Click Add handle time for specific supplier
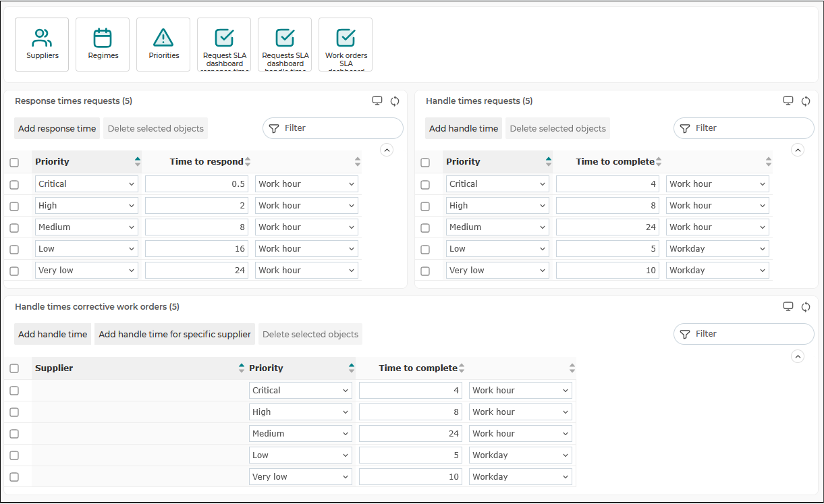824x504 pixels. [x=175, y=334]
